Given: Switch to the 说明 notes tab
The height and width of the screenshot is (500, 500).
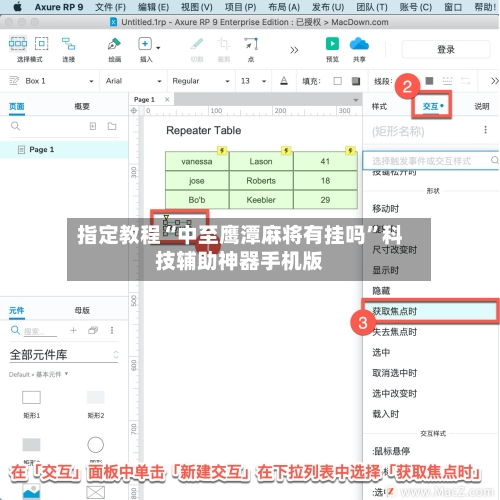Looking at the screenshot, I should [x=482, y=107].
